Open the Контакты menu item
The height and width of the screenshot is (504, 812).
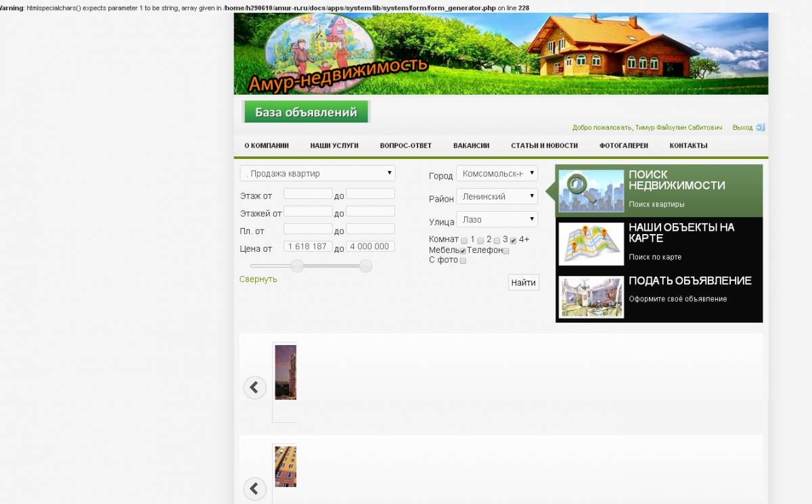(689, 145)
